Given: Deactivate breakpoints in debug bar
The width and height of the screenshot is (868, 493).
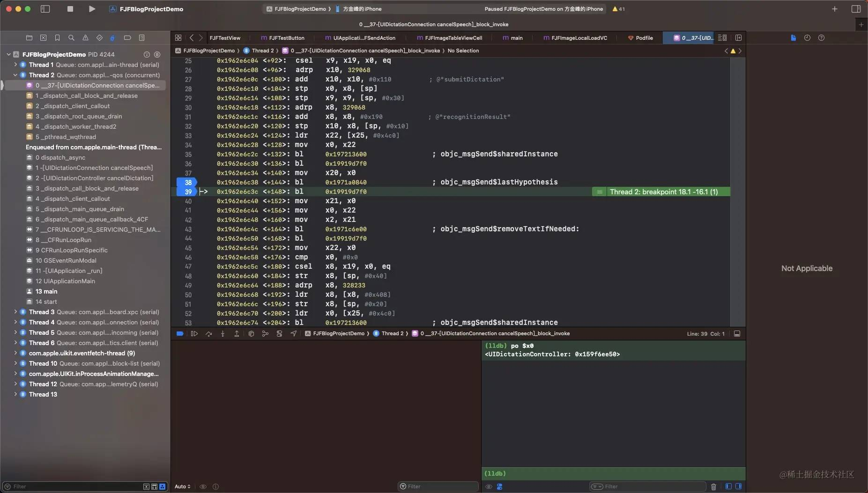Looking at the screenshot, I should (180, 334).
